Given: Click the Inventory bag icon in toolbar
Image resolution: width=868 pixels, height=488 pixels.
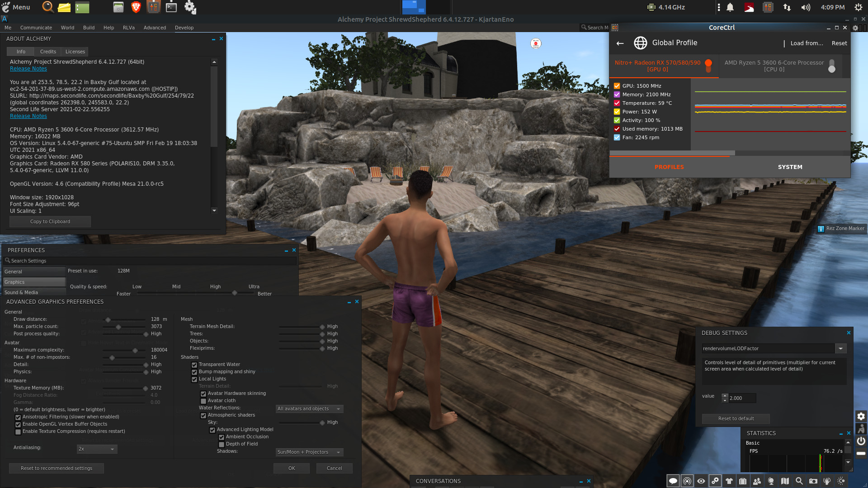Looking at the screenshot, I should coord(742,481).
